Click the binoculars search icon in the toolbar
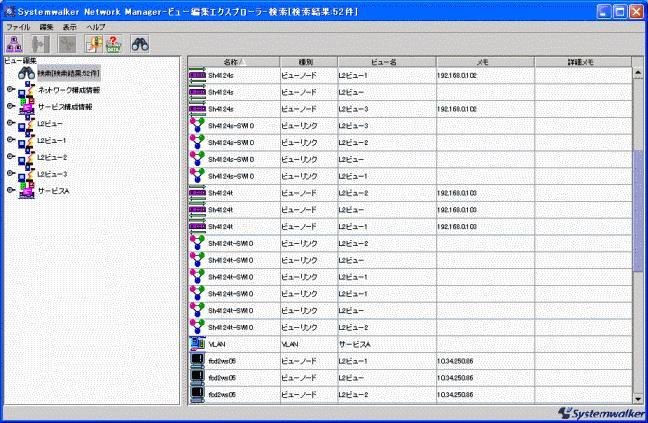Screen dimensions: 648x423 (x=140, y=45)
